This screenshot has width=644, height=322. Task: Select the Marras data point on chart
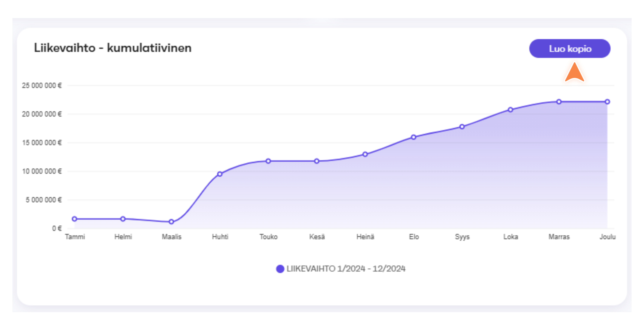coord(559,102)
